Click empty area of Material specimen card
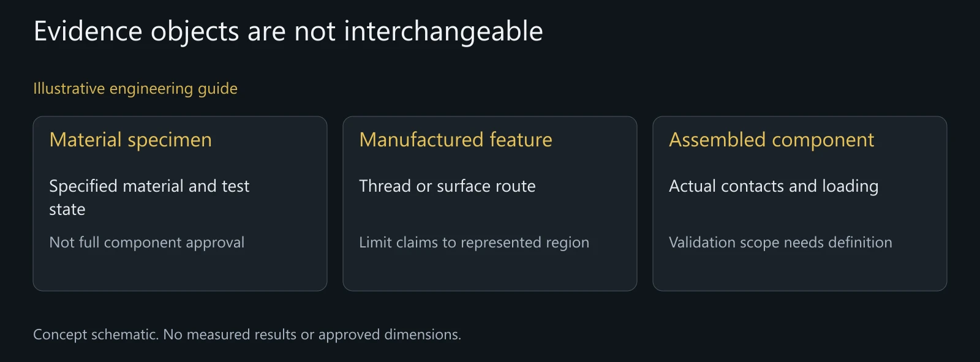The image size is (980, 362). click(180, 271)
